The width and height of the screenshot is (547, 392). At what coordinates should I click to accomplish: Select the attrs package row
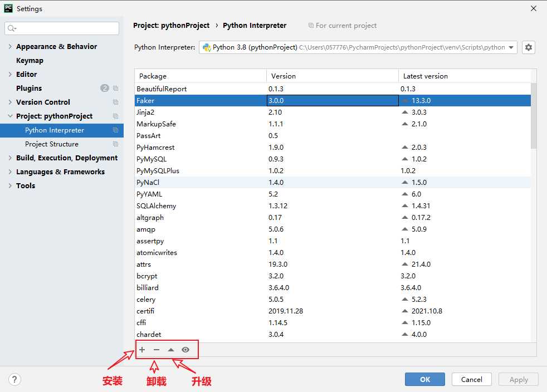coord(333,264)
